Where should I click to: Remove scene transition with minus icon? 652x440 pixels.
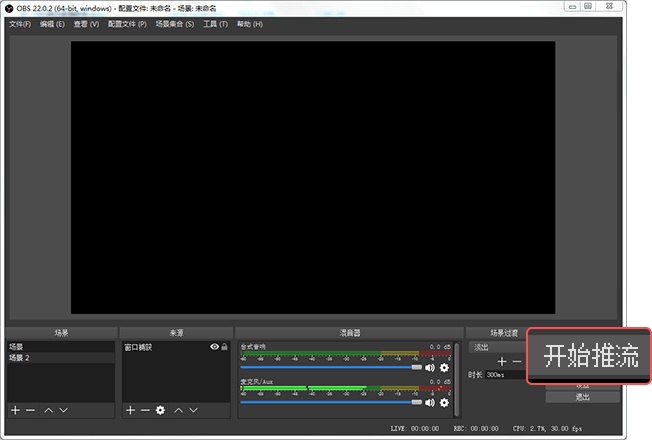[x=517, y=361]
